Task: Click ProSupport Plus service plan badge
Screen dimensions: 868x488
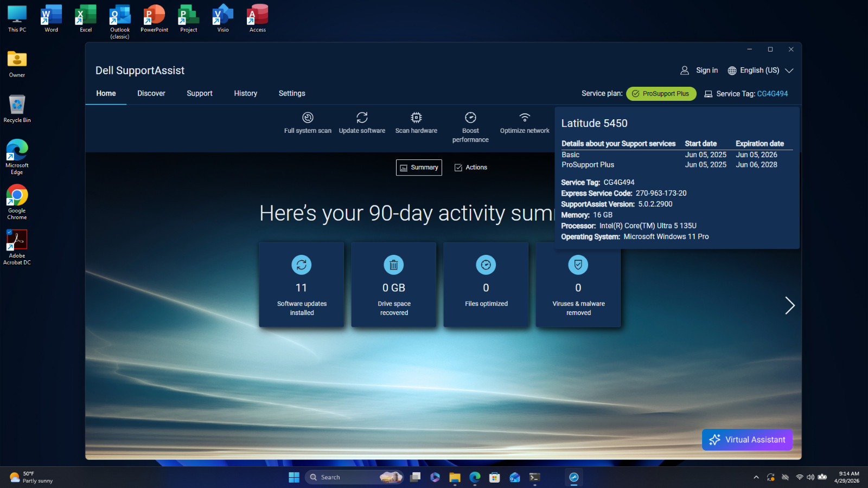Action: (661, 94)
